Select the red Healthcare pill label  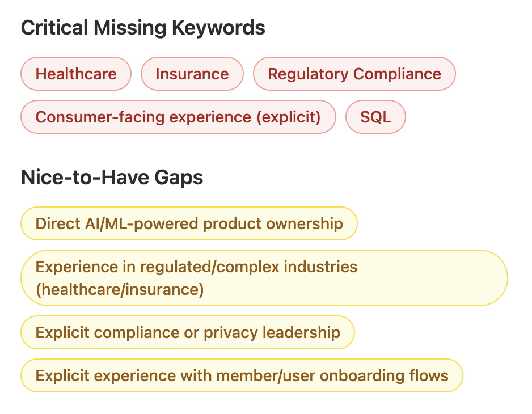click(x=76, y=74)
